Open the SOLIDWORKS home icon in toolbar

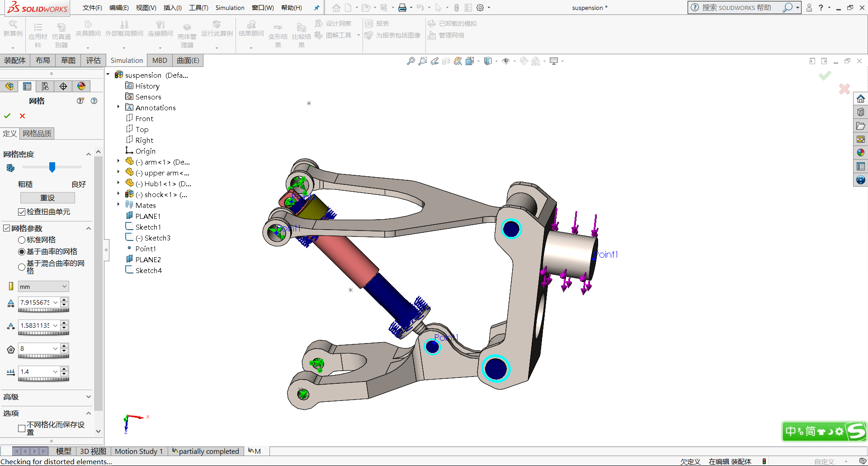[x=336, y=8]
